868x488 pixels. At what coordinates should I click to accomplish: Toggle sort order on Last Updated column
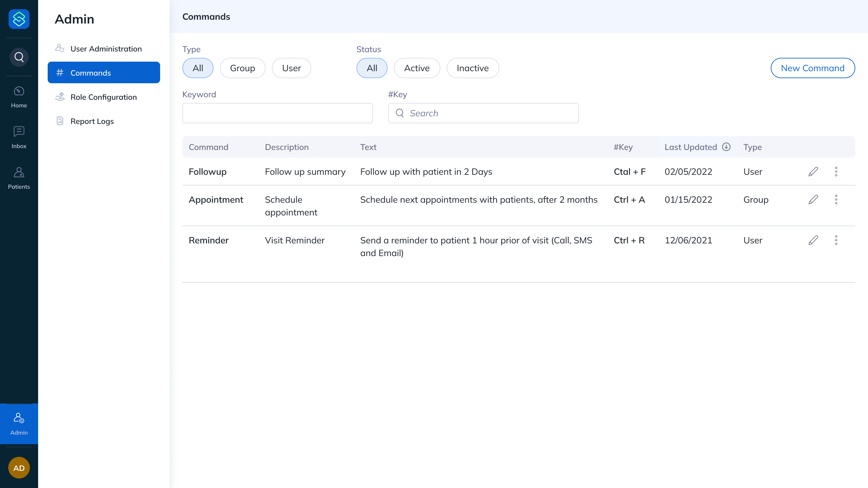727,147
